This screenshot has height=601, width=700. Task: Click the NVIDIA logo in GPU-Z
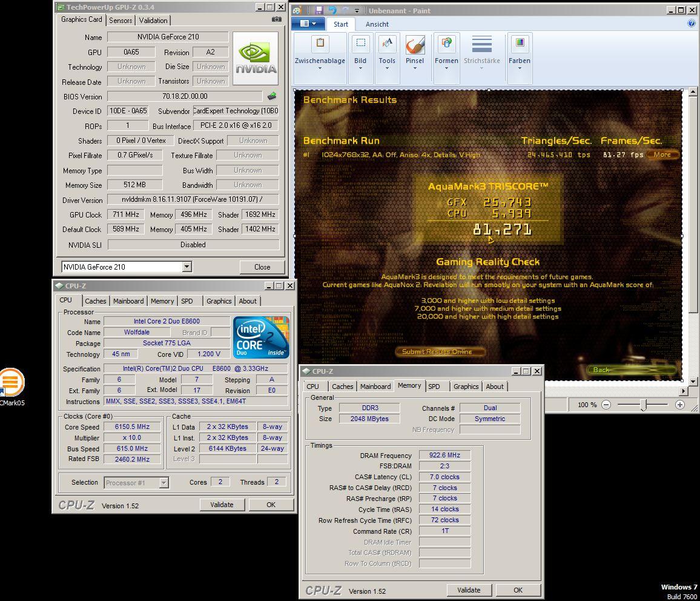(x=256, y=58)
